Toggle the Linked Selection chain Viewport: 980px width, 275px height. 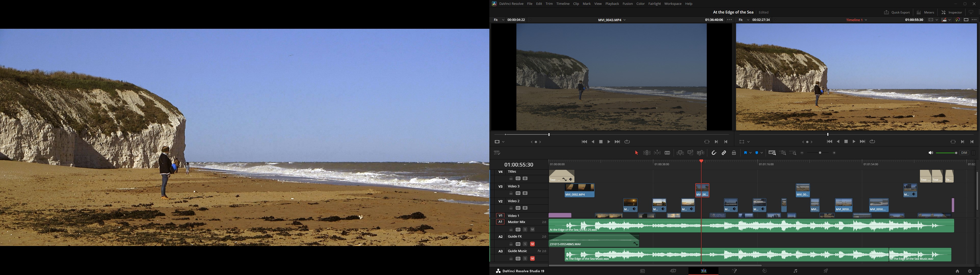click(724, 153)
